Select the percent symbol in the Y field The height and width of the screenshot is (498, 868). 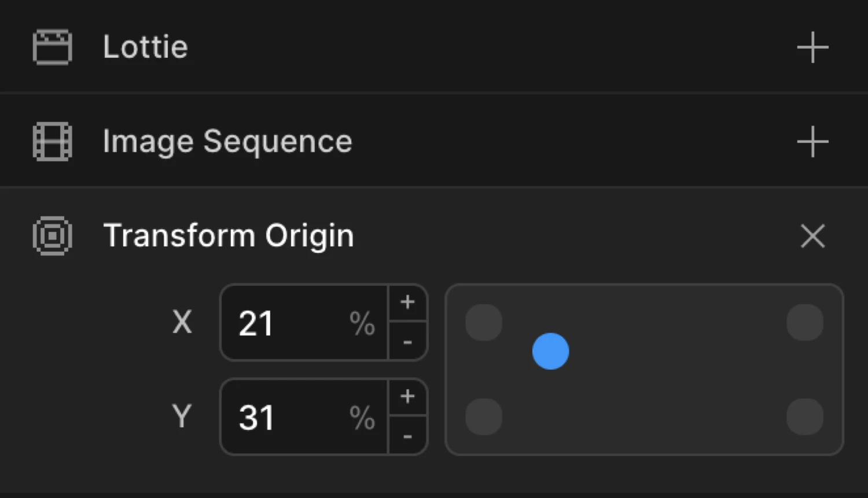click(363, 418)
